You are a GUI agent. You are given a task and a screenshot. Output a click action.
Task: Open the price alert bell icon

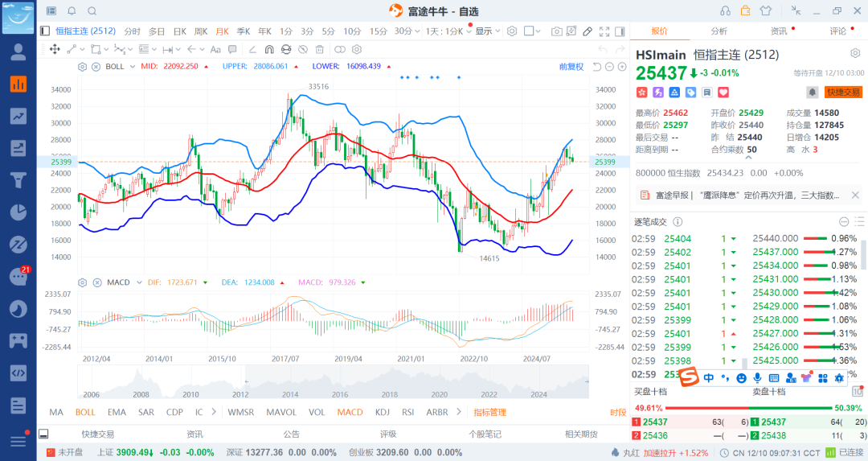813,93
